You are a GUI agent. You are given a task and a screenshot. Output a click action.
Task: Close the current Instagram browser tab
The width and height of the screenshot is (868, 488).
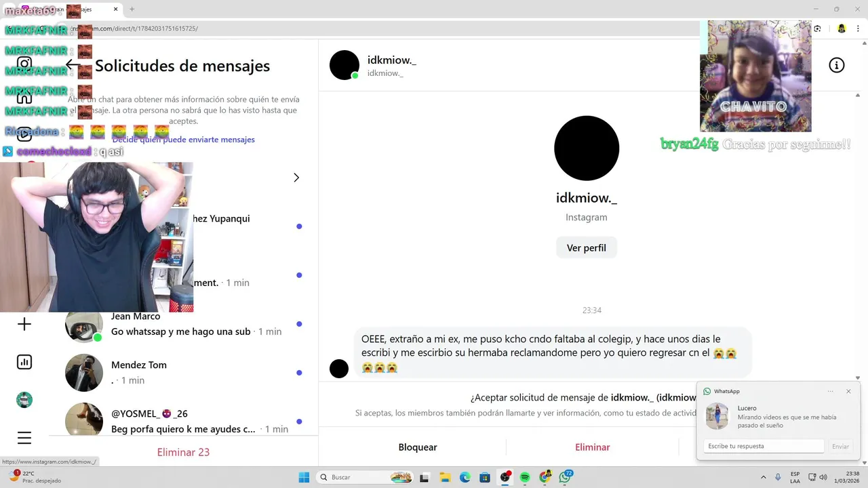pyautogui.click(x=116, y=9)
